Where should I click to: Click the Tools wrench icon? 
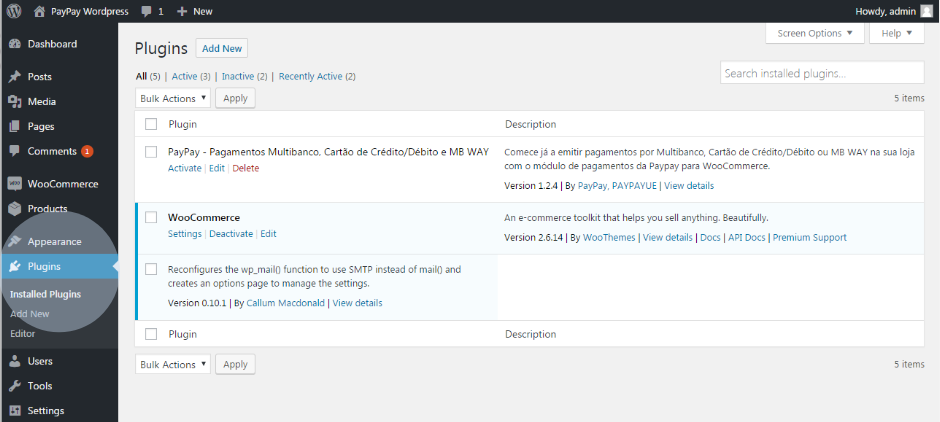15,386
